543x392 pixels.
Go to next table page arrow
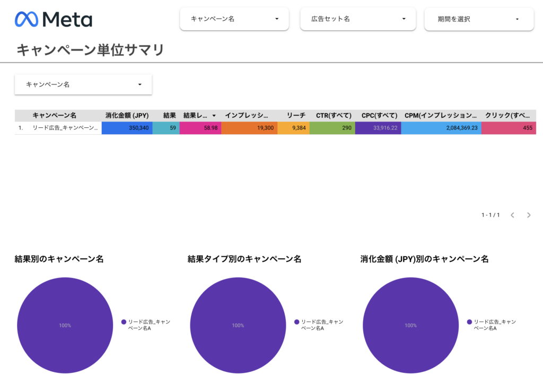click(x=529, y=215)
